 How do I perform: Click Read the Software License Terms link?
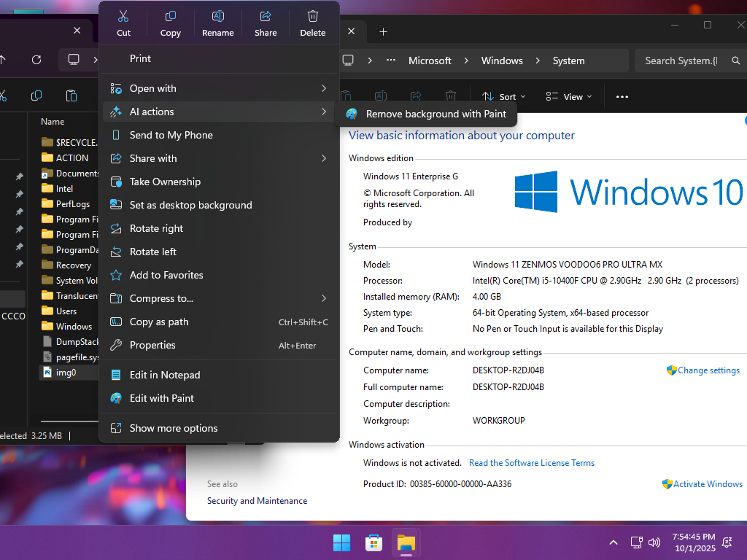[x=532, y=463]
